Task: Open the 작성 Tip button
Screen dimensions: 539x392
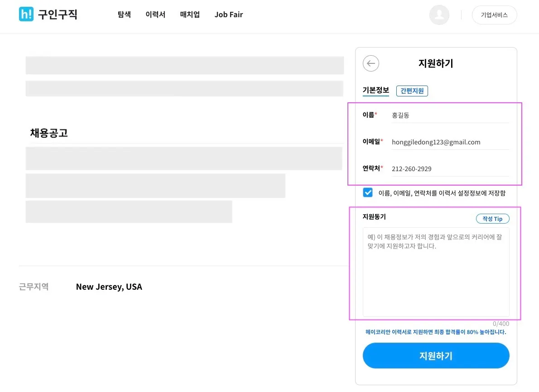Action: [492, 219]
